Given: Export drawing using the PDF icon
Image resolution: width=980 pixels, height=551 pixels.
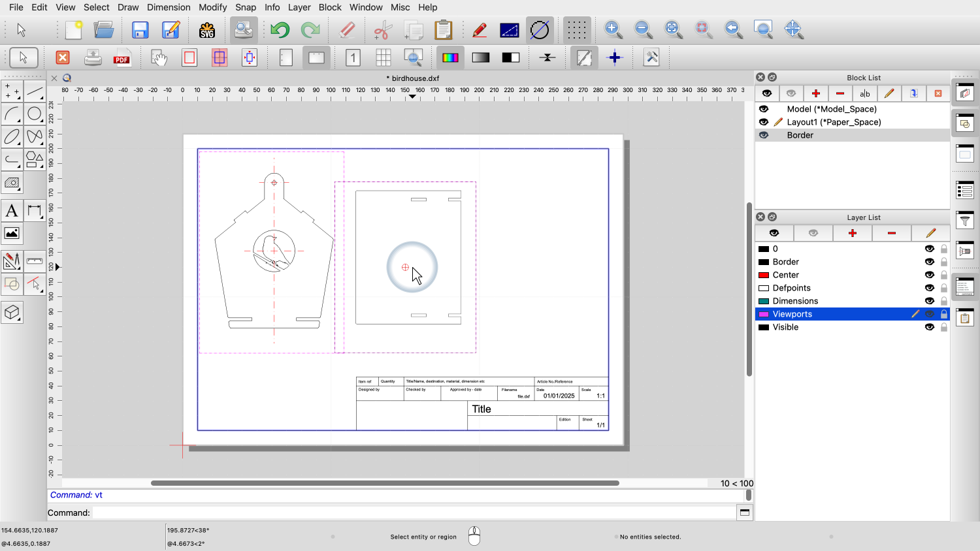Looking at the screenshot, I should 122,58.
